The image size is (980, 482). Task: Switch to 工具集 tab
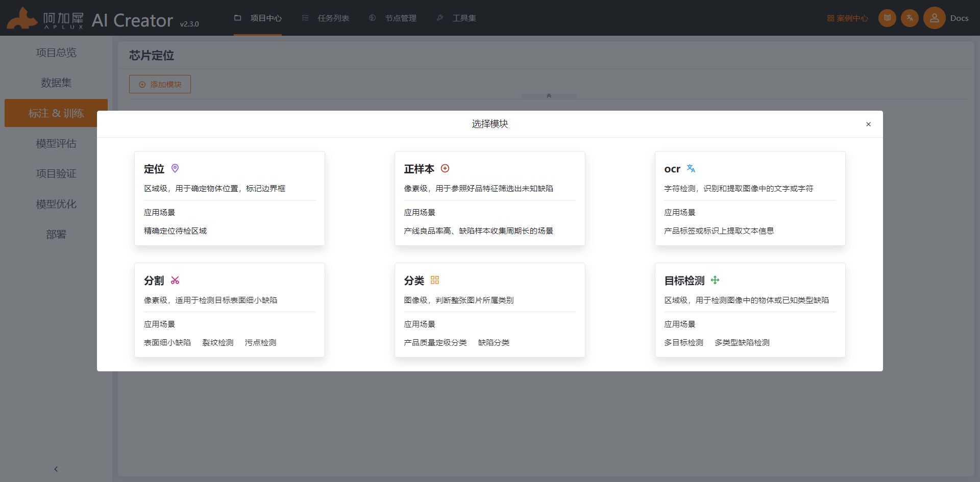[456, 18]
